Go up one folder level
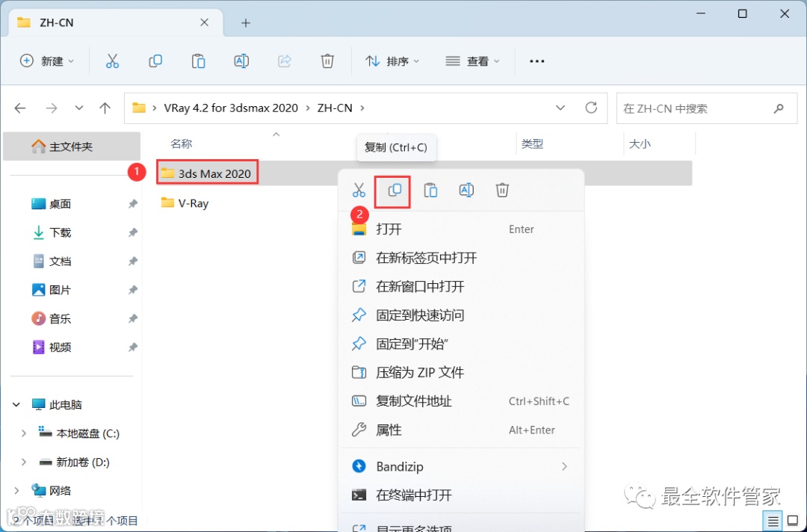The image size is (807, 532). tap(105, 108)
